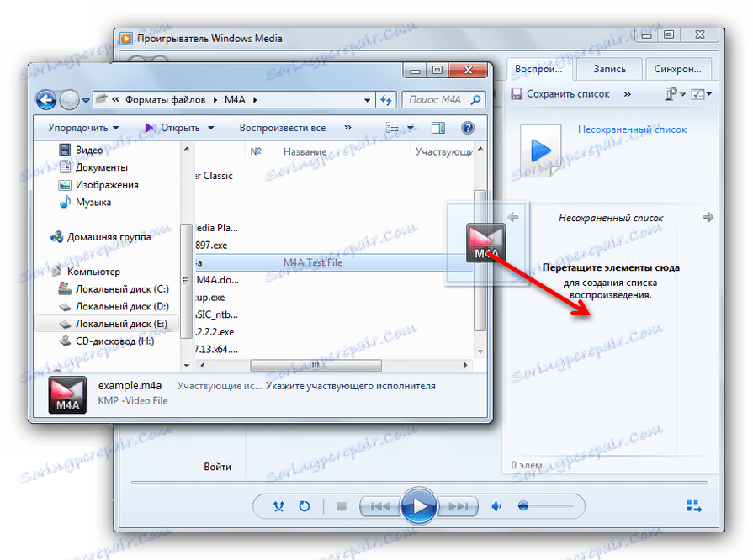The height and width of the screenshot is (560, 753).
Task: Select the Repeat playback icon
Action: tap(305, 506)
